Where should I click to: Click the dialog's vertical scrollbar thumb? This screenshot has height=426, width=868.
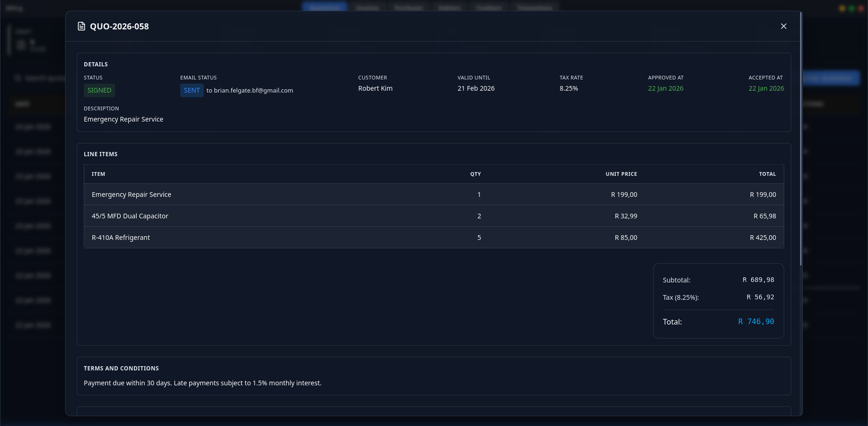tap(801, 138)
